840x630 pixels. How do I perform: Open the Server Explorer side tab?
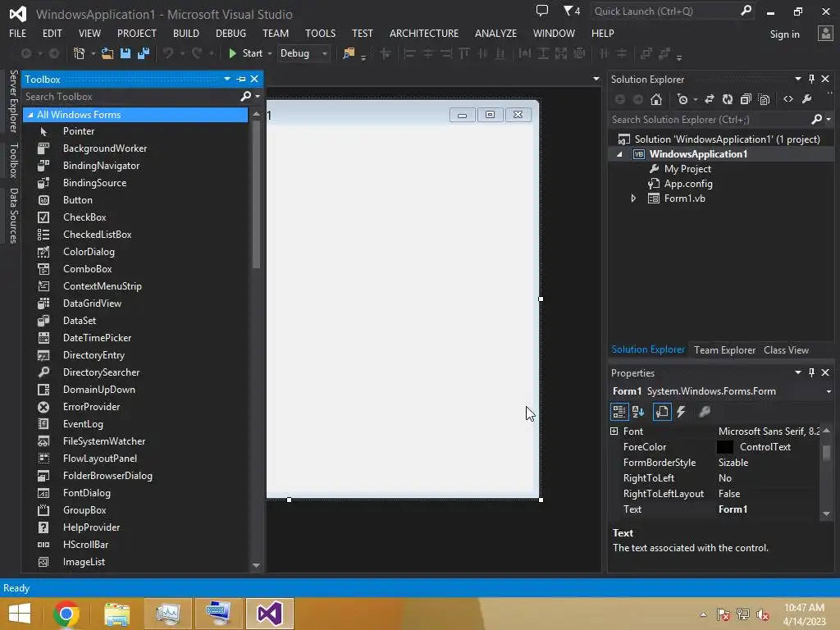[13, 101]
